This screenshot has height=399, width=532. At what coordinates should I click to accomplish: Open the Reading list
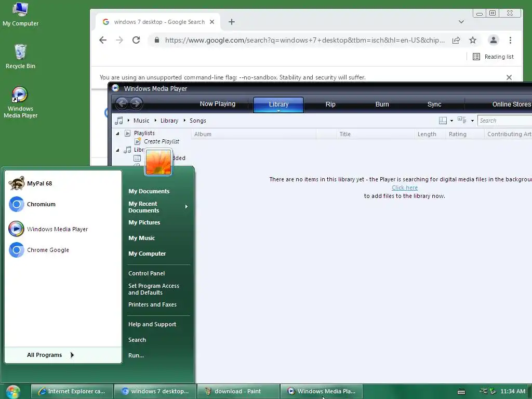pyautogui.click(x=494, y=57)
